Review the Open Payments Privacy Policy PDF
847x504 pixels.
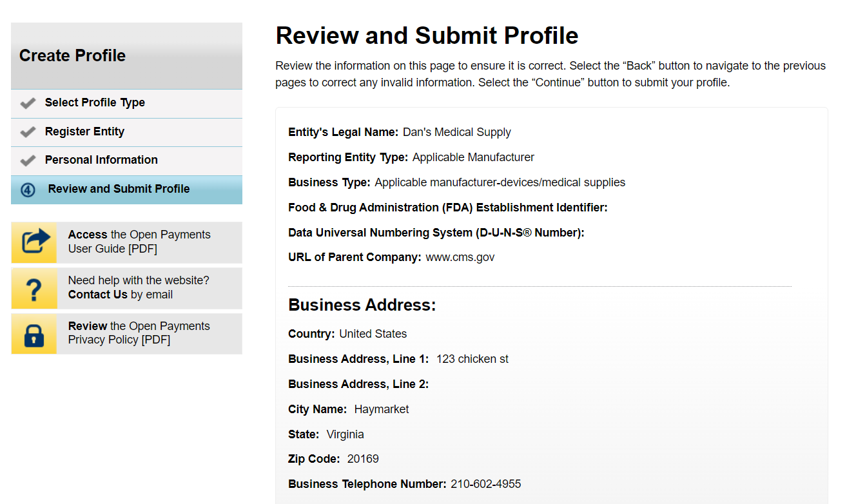coord(139,333)
